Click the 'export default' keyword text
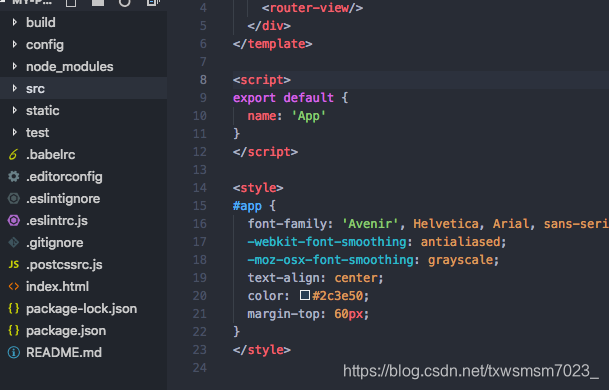The image size is (609, 390). tap(283, 98)
